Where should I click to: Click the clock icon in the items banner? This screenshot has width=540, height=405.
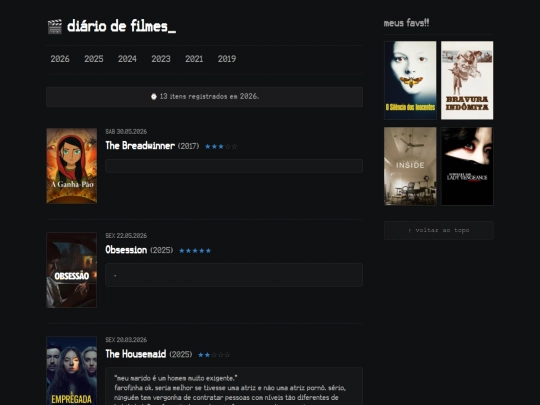coord(154,97)
